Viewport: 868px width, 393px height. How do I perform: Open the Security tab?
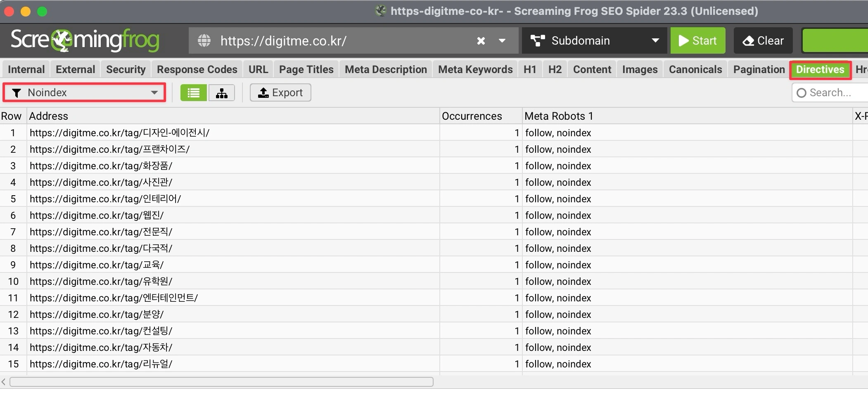pos(126,69)
